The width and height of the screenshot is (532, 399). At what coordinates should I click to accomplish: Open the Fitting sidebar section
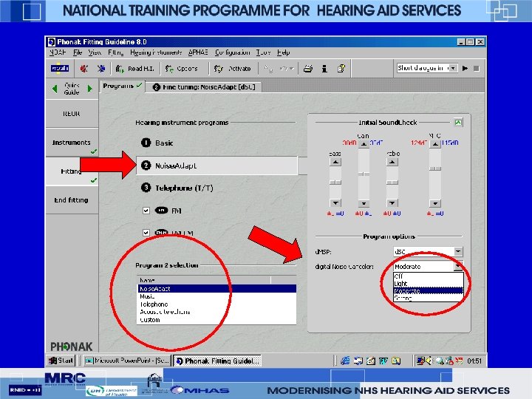point(72,171)
